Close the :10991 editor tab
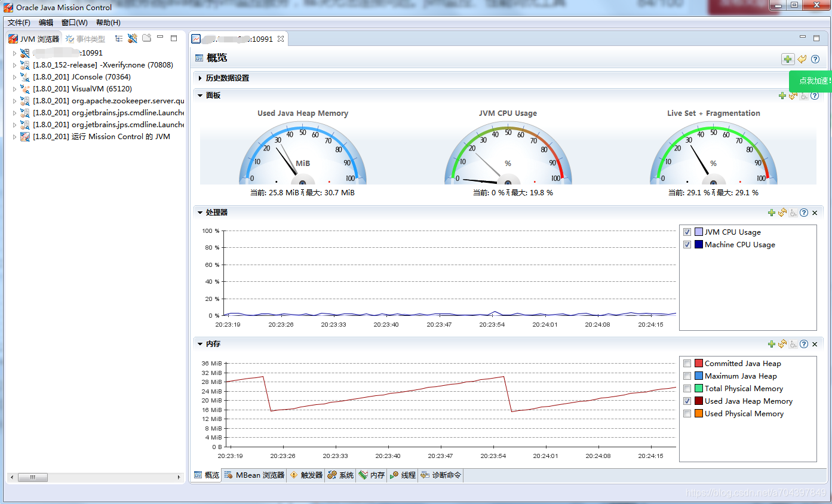This screenshot has height=504, width=832. point(281,39)
